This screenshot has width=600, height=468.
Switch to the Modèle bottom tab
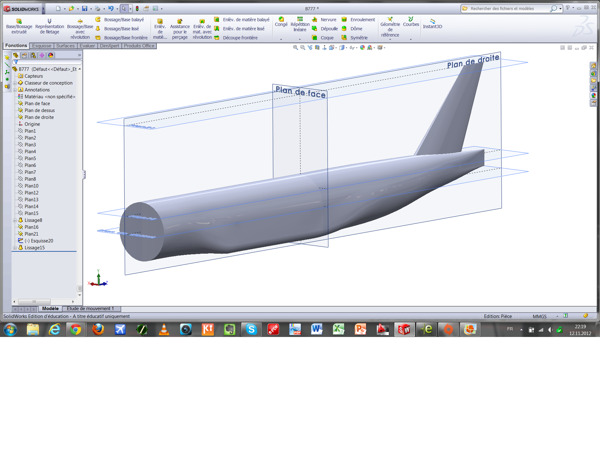point(50,308)
